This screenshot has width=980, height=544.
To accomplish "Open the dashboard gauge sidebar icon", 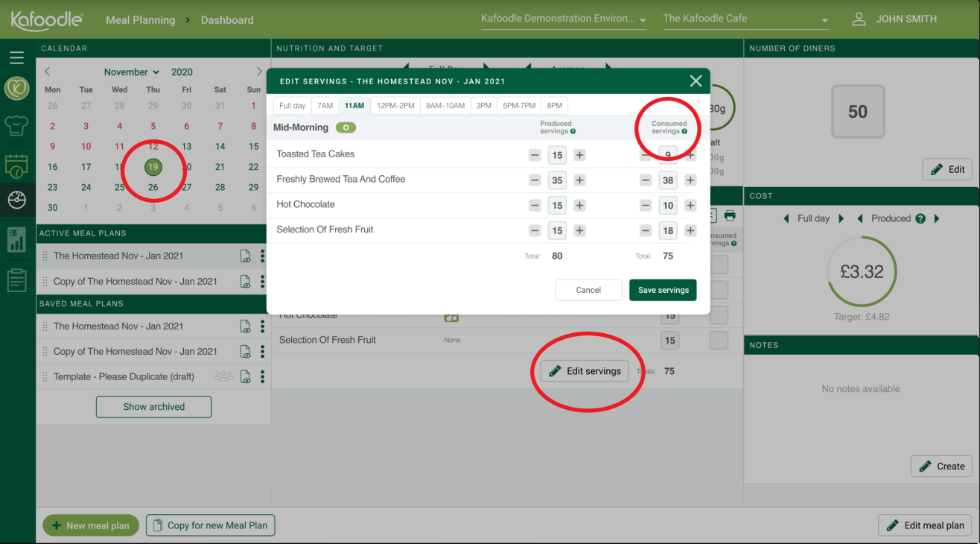I will coord(16,200).
